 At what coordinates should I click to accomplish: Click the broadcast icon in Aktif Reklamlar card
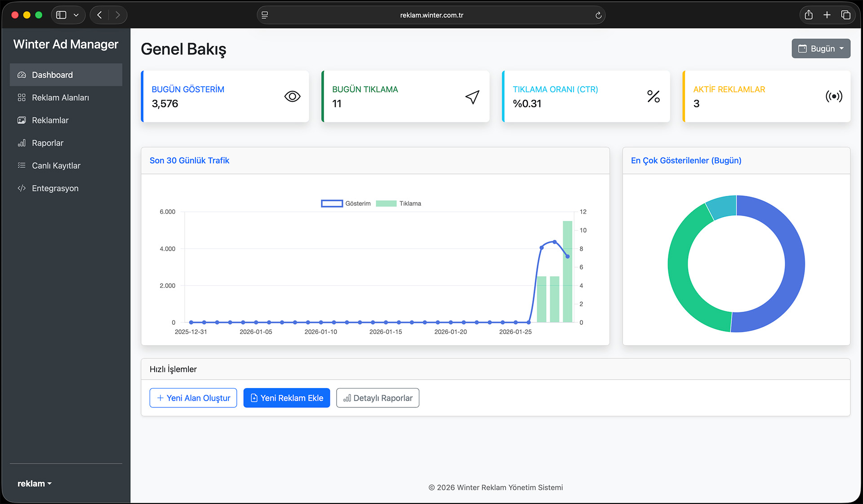[x=834, y=96]
